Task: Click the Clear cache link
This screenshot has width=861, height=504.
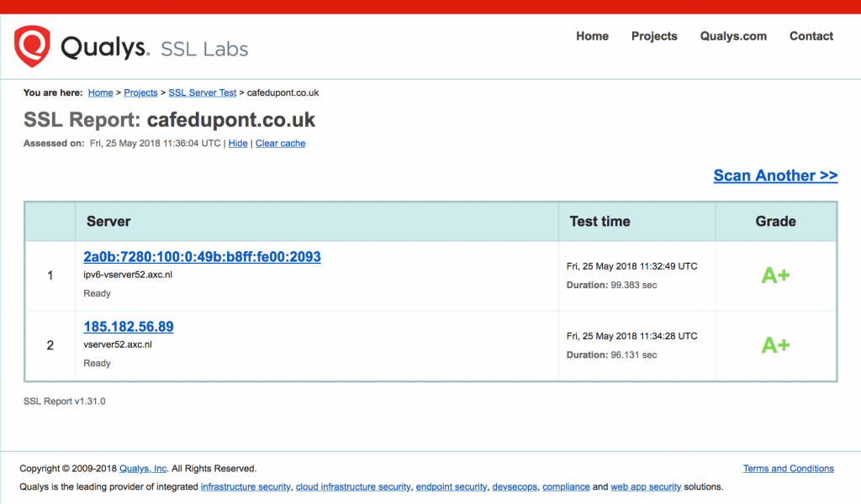Action: (280, 144)
